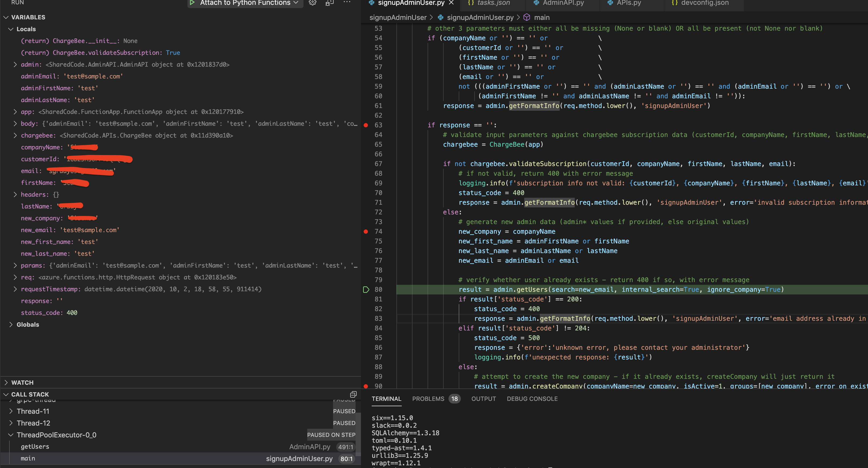This screenshot has height=468, width=868.
Task: Open the DEBUG CONSOLE tab
Action: point(532,398)
